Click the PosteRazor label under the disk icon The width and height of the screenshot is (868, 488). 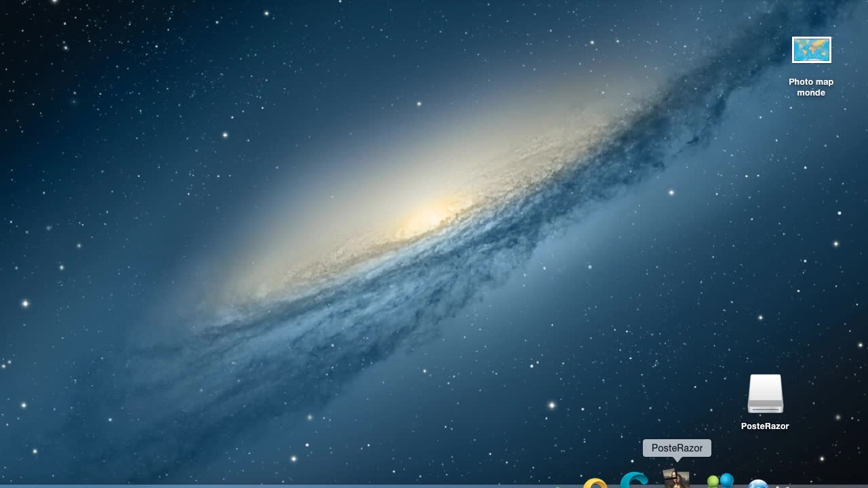[x=765, y=426]
